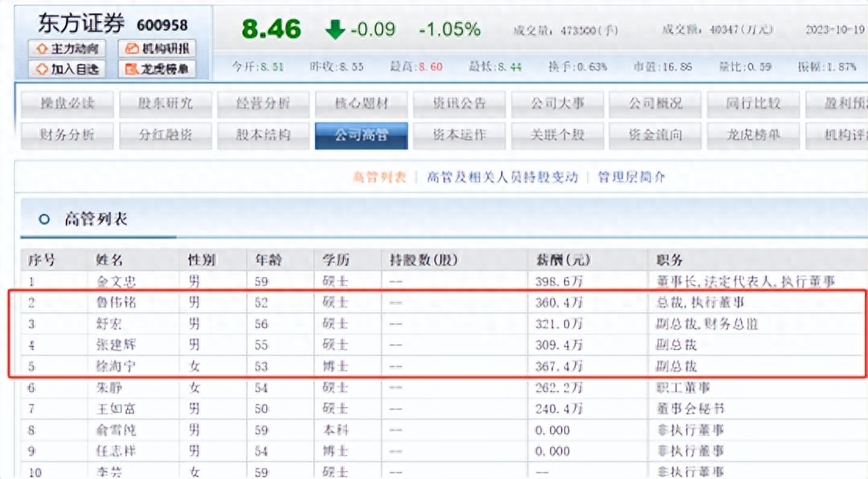Viewport: 868px width, 479px height.
Task: Open the 龙虎榜单 tab in second row
Action: tap(754, 135)
